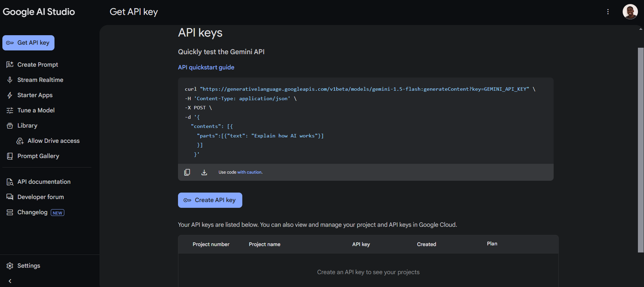The height and width of the screenshot is (287, 644).
Task: Open Prompt Gallery
Action: click(38, 156)
